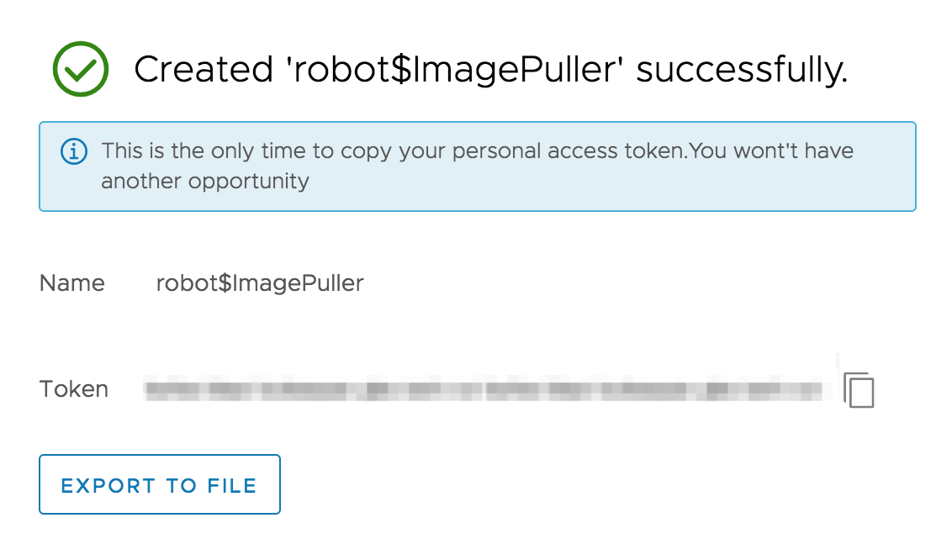Click the 'another opportunity' alert line

click(x=205, y=181)
